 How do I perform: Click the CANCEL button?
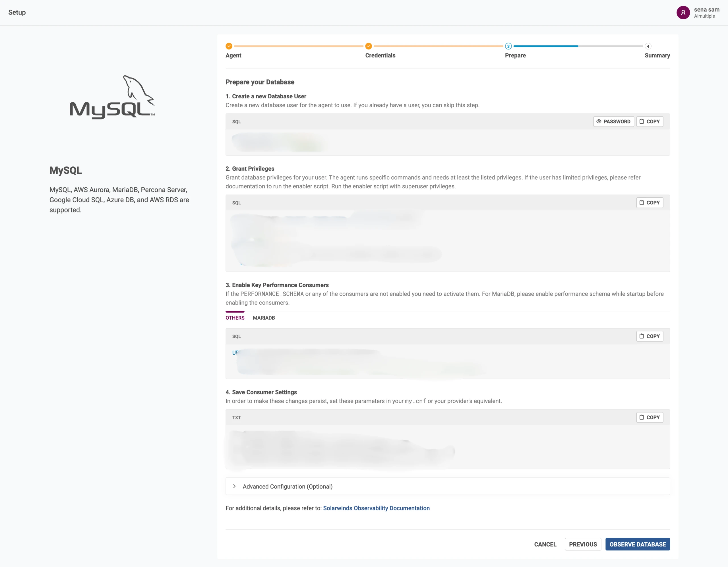545,544
